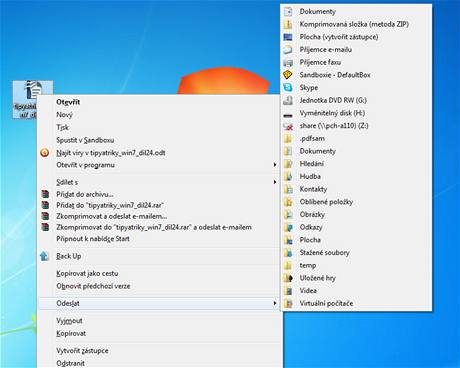Expand the Otevřít v programu submenu arrow
The image size is (460, 368).
[275, 165]
